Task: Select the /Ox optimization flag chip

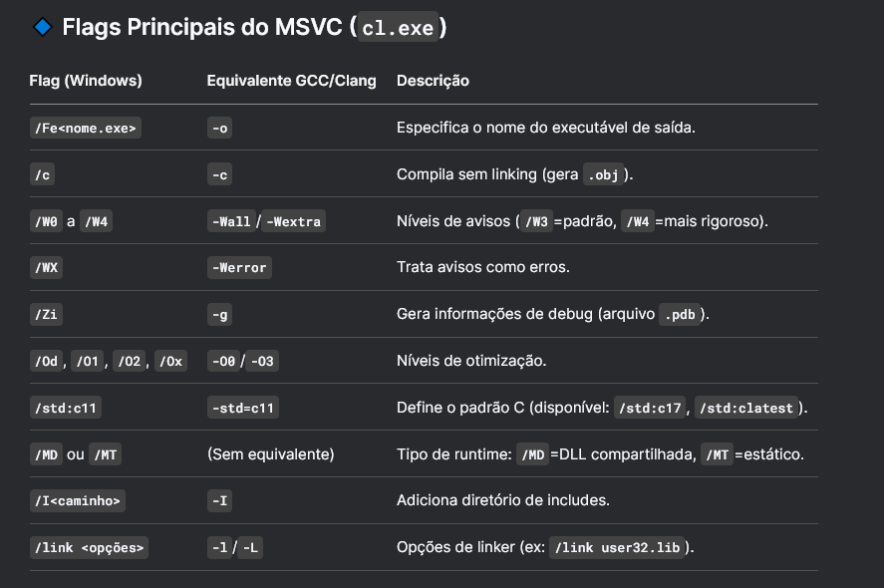Action: (x=168, y=362)
